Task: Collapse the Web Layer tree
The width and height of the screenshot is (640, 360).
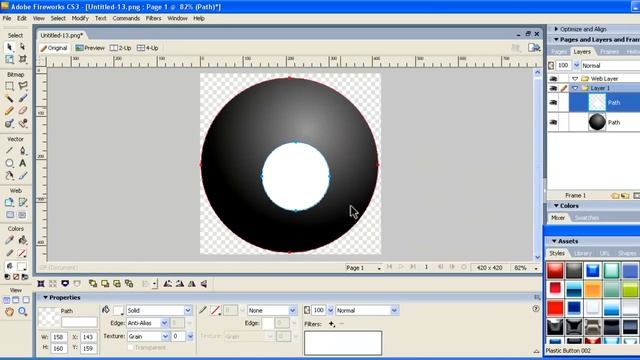Action: point(575,78)
